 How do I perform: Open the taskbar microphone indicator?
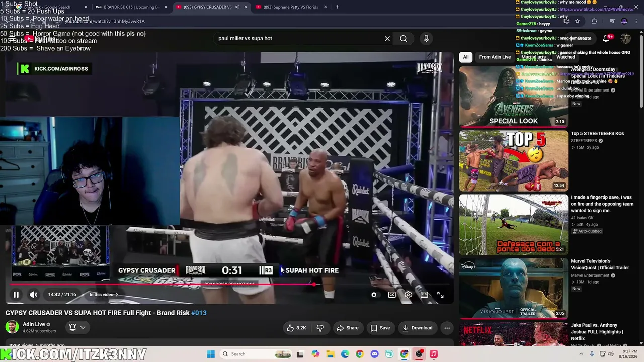(593, 354)
